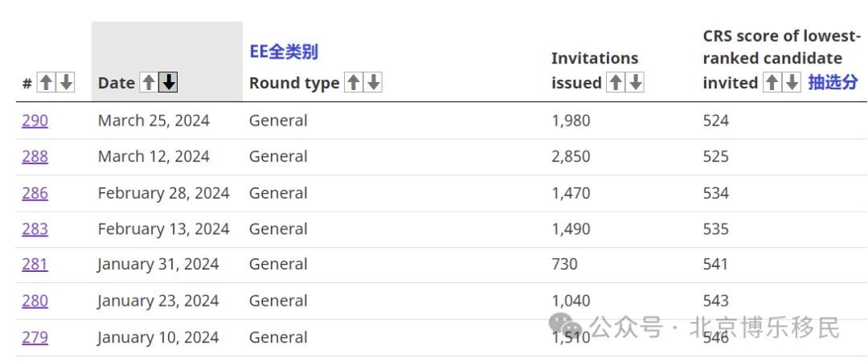
Task: Click active Date descending sort arrow
Action: pos(168,82)
